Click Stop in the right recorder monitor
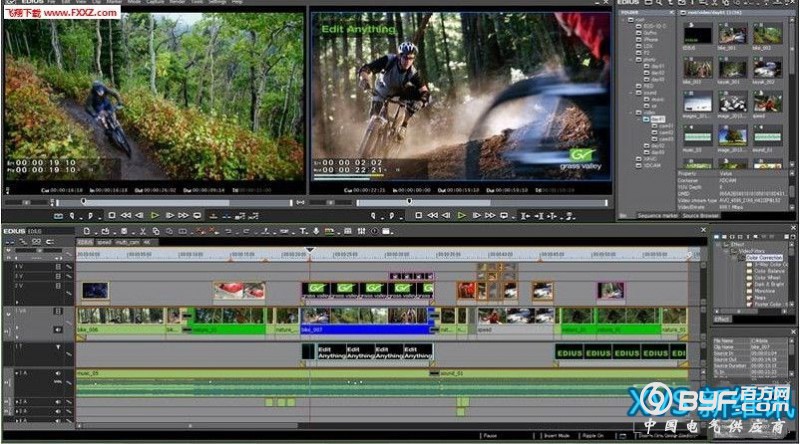The height and width of the screenshot is (444, 800). [417, 215]
